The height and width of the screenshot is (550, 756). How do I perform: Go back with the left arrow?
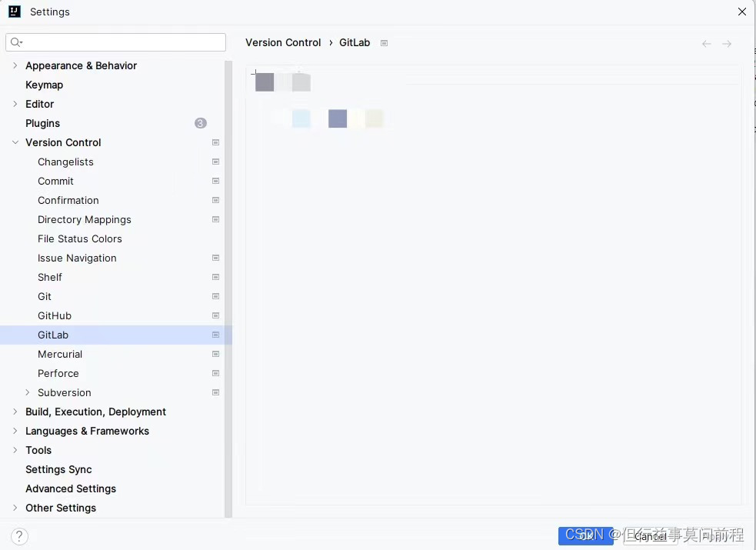coord(706,44)
